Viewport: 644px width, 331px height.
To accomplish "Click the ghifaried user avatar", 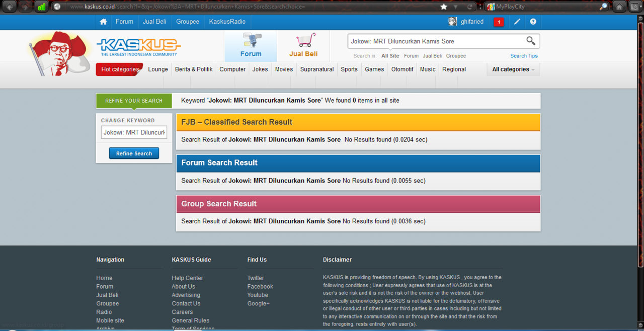I will pos(453,22).
